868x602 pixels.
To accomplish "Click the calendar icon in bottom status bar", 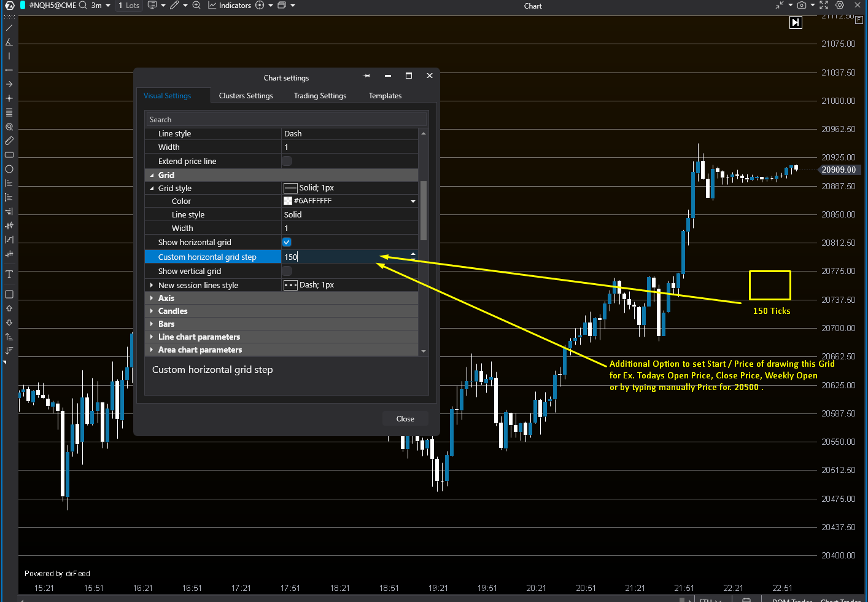I will point(746,600).
